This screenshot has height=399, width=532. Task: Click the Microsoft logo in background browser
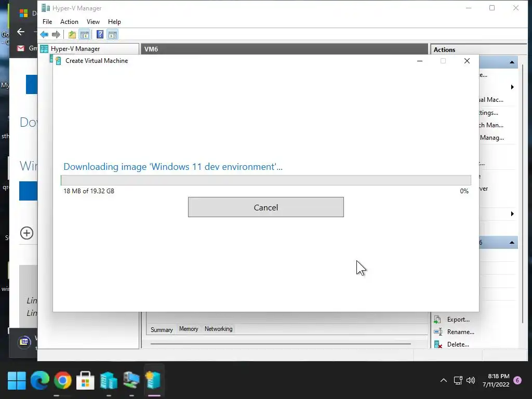coord(24,13)
